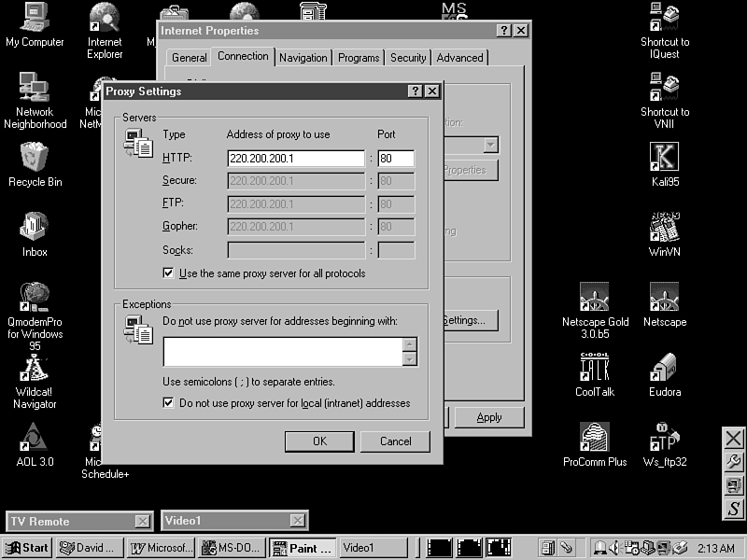The height and width of the screenshot is (560, 747).
Task: Switch to the David taskbar button
Action: pos(90,548)
